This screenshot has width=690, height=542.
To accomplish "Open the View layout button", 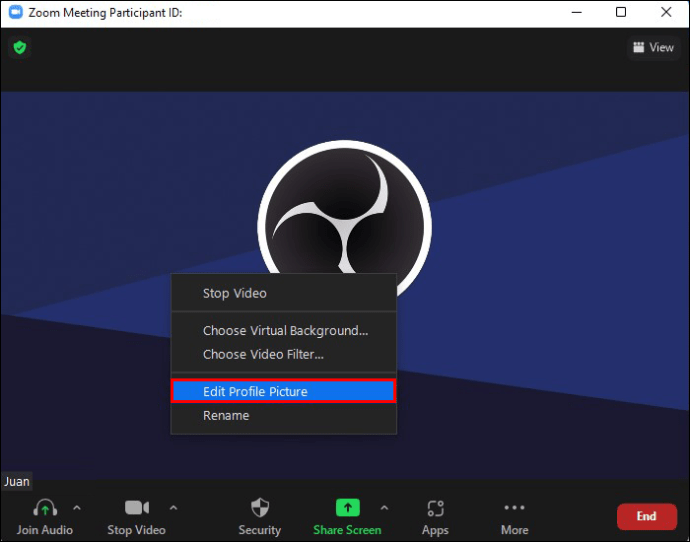I will (x=653, y=48).
